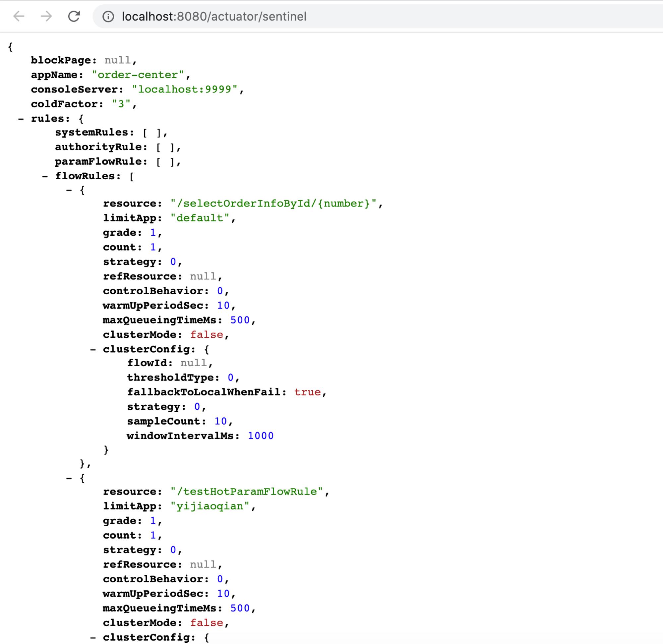Collapse the rules object
The height and width of the screenshot is (644, 663).
coord(21,119)
